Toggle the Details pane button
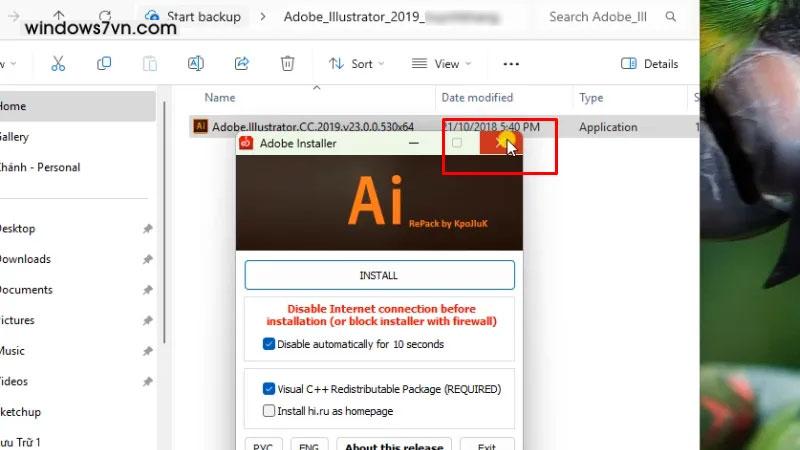 coord(649,64)
